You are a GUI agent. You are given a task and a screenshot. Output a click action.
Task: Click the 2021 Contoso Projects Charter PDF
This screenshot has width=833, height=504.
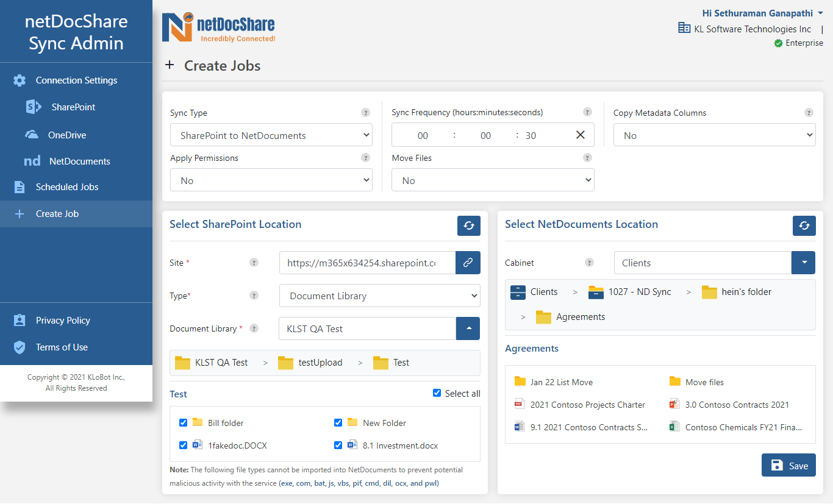click(x=580, y=405)
